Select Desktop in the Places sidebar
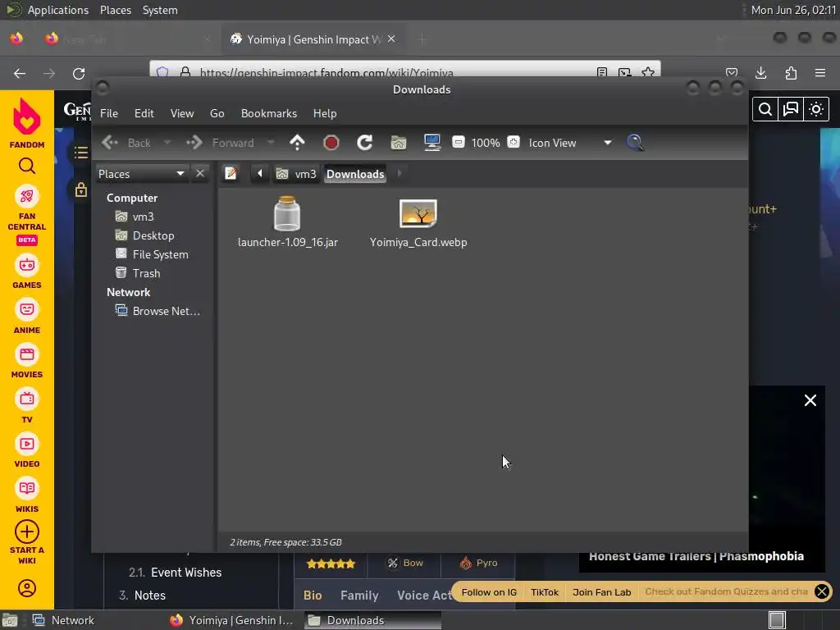 [x=145, y=235]
